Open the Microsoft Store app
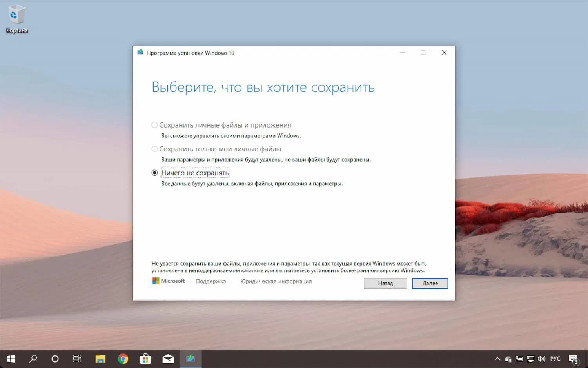The height and width of the screenshot is (368, 588). pos(145,359)
